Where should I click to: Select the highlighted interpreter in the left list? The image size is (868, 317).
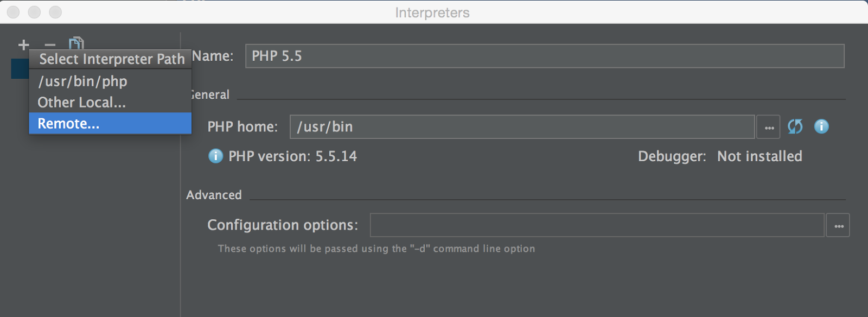coord(20,69)
